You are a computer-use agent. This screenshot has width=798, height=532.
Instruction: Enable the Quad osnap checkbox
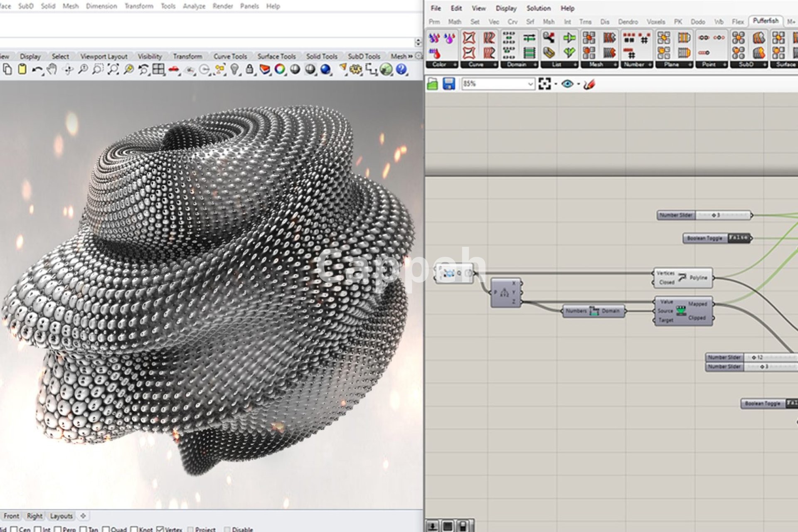click(x=106, y=529)
